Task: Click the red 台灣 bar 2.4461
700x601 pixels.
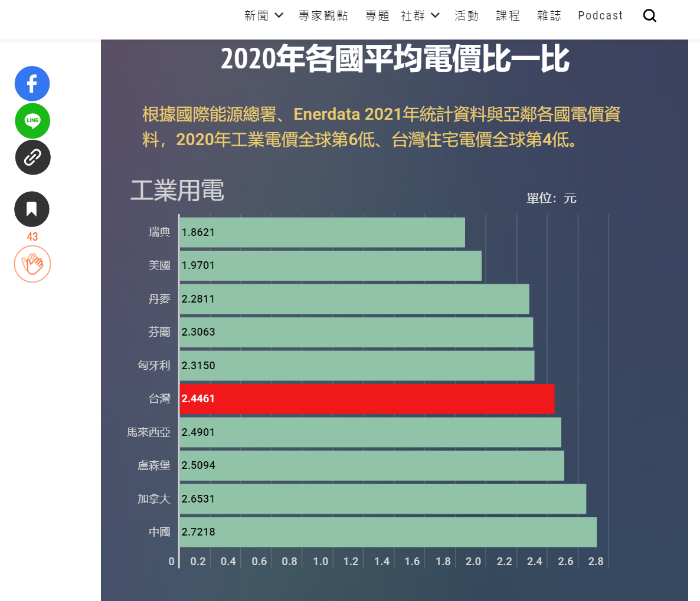Action: coord(367,399)
